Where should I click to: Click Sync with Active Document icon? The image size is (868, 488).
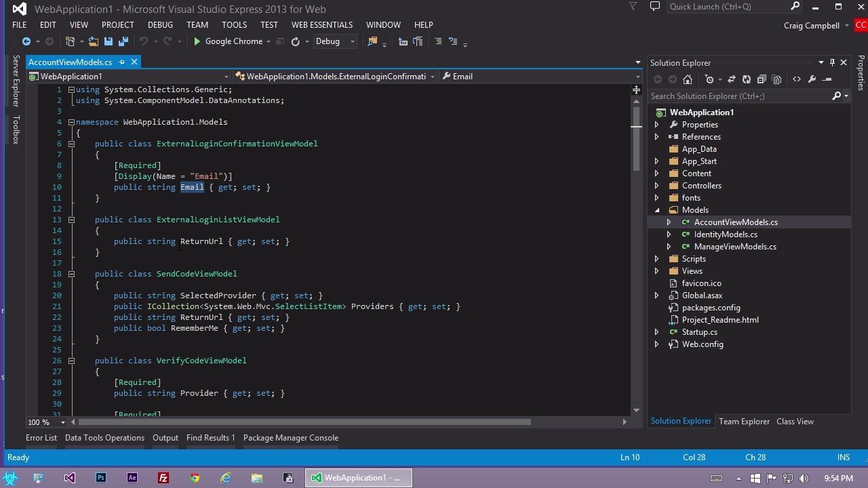coord(732,79)
